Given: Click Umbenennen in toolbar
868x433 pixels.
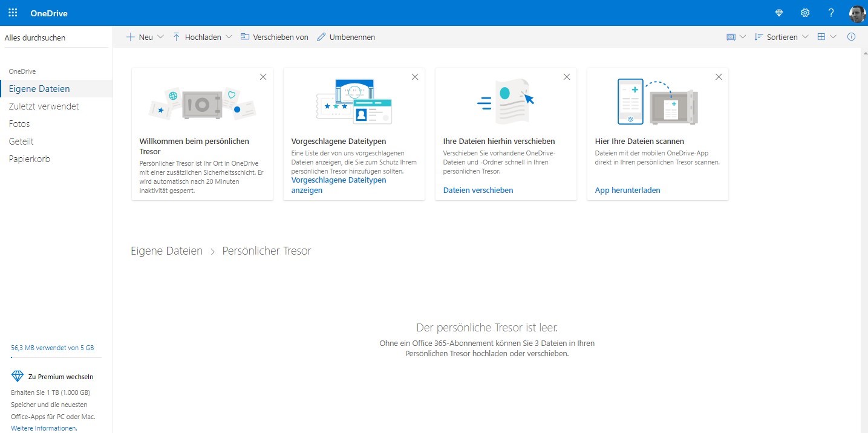Looking at the screenshot, I should pyautogui.click(x=346, y=37).
